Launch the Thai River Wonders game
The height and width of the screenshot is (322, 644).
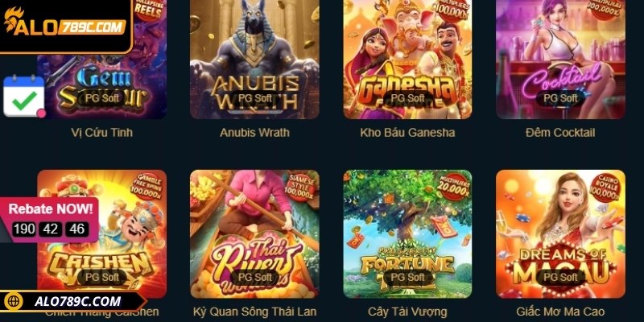254,233
